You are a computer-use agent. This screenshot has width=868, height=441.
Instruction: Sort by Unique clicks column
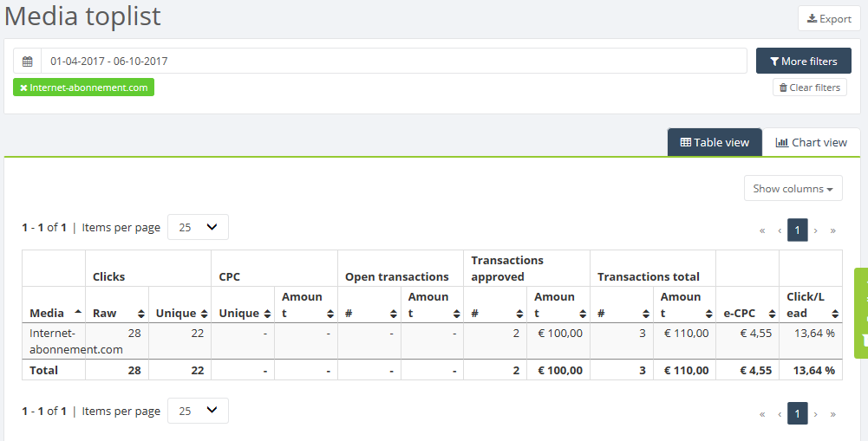[205, 314]
